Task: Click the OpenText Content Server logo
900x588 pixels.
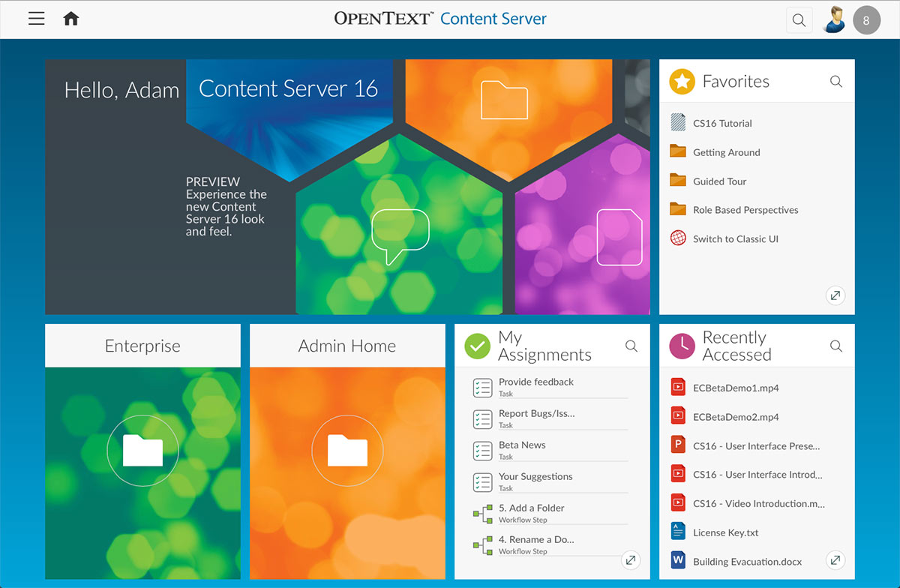Action: [440, 19]
